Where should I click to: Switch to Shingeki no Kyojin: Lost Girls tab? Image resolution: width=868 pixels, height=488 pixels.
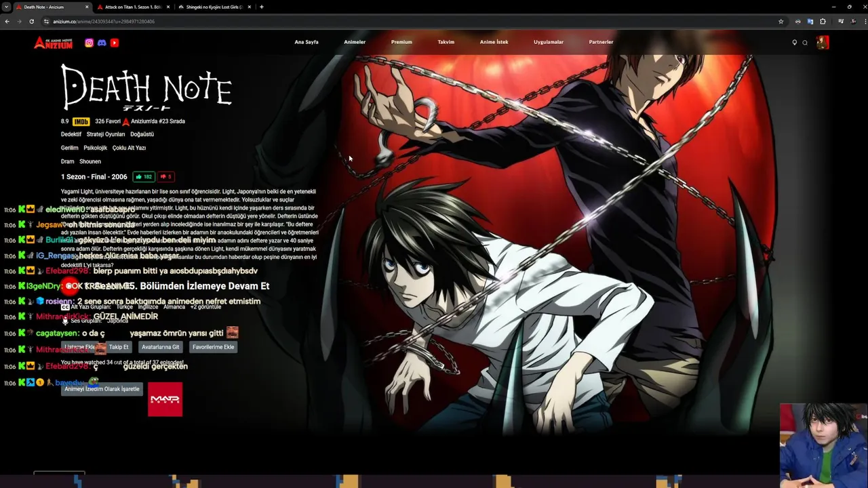coord(214,7)
